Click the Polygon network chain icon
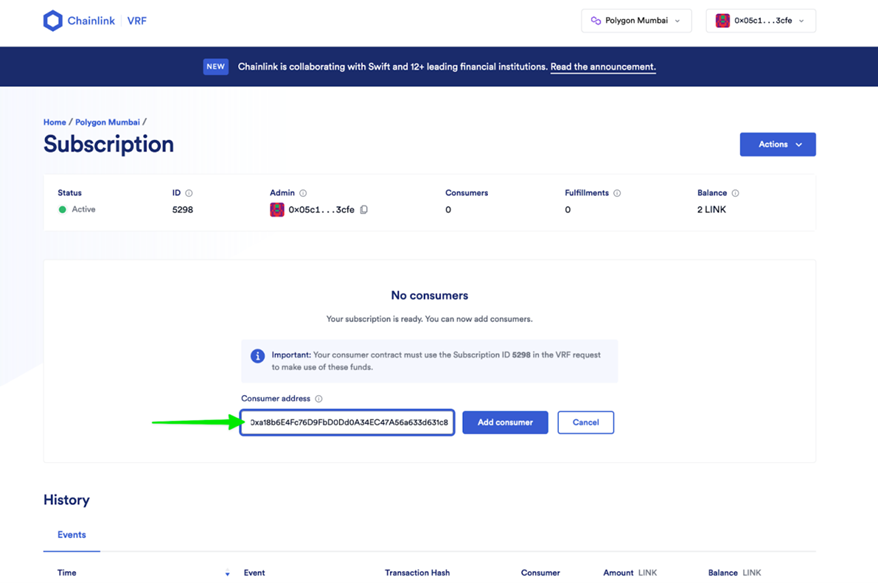Screen dimensions: 878x583 pos(596,21)
